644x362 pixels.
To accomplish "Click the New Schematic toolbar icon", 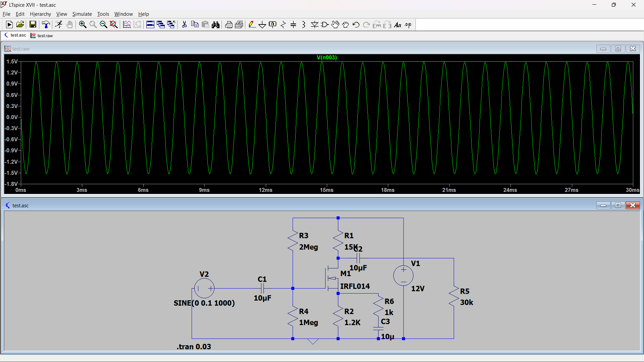I will [9, 24].
